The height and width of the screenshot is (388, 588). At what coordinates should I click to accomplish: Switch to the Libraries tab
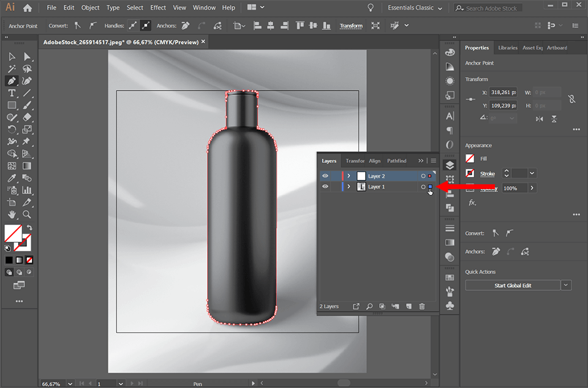pyautogui.click(x=507, y=47)
